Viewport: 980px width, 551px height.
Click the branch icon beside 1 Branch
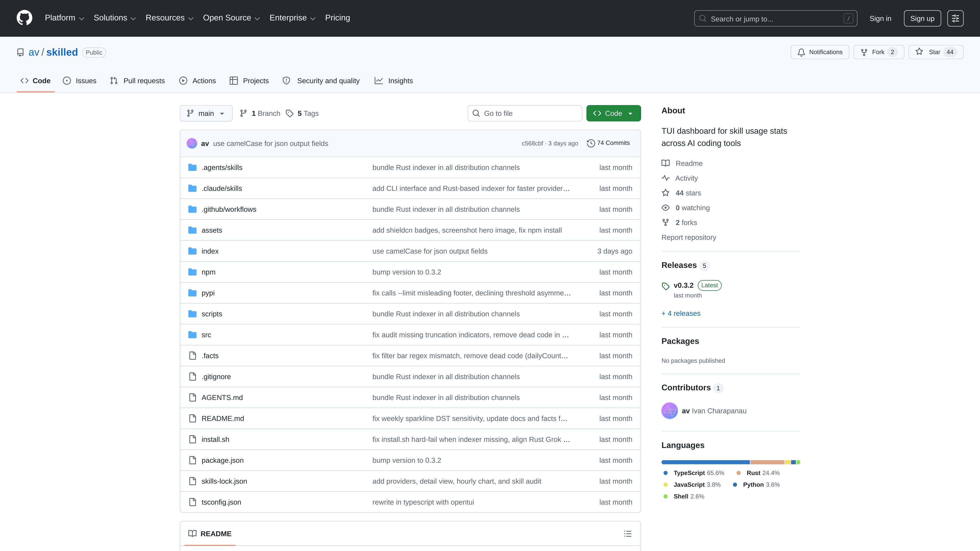point(243,113)
